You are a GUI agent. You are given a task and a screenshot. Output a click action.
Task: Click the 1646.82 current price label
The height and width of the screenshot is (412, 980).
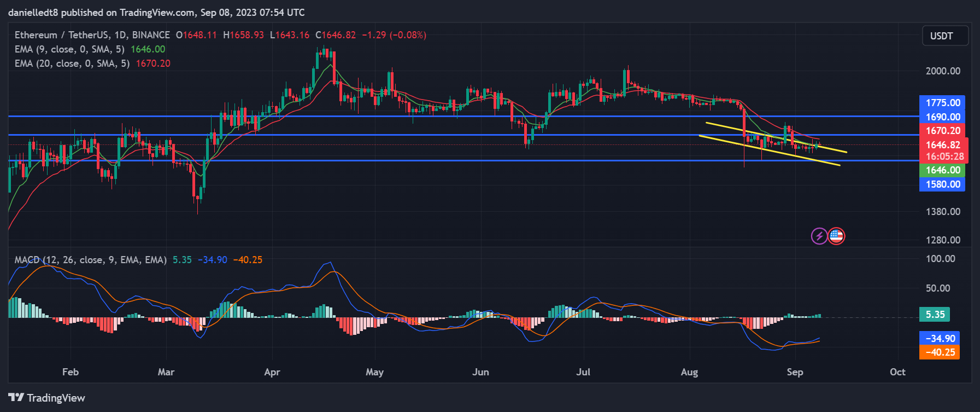click(943, 145)
